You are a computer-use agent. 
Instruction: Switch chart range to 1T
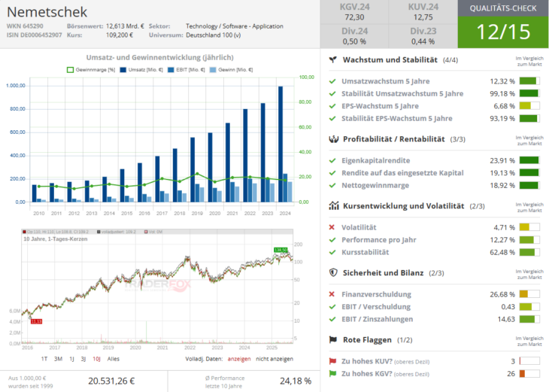coord(44,359)
